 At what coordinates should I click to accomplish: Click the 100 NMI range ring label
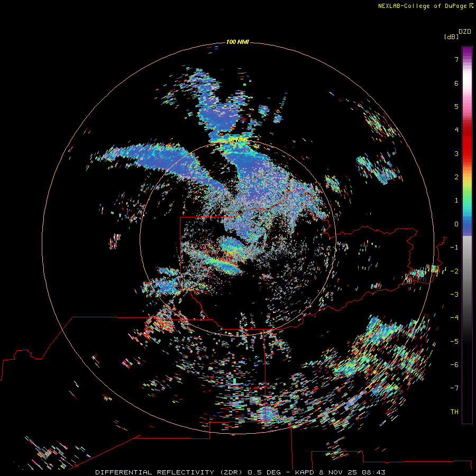(237, 42)
